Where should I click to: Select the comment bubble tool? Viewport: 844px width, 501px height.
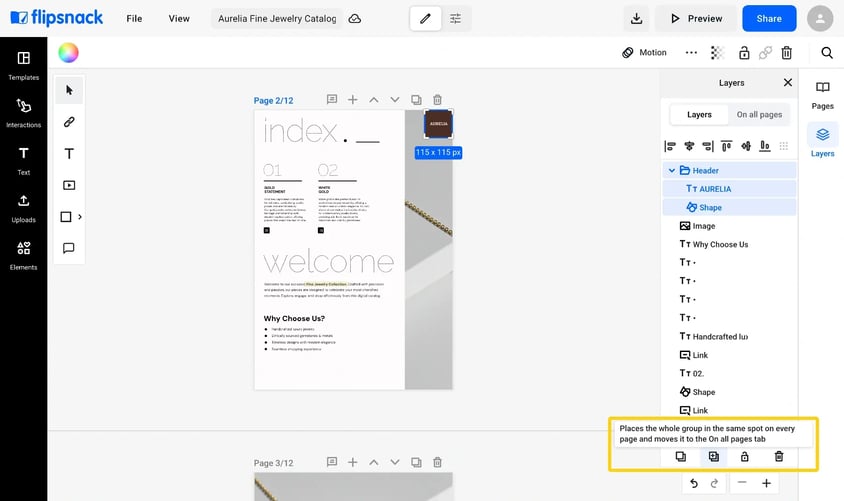point(69,248)
